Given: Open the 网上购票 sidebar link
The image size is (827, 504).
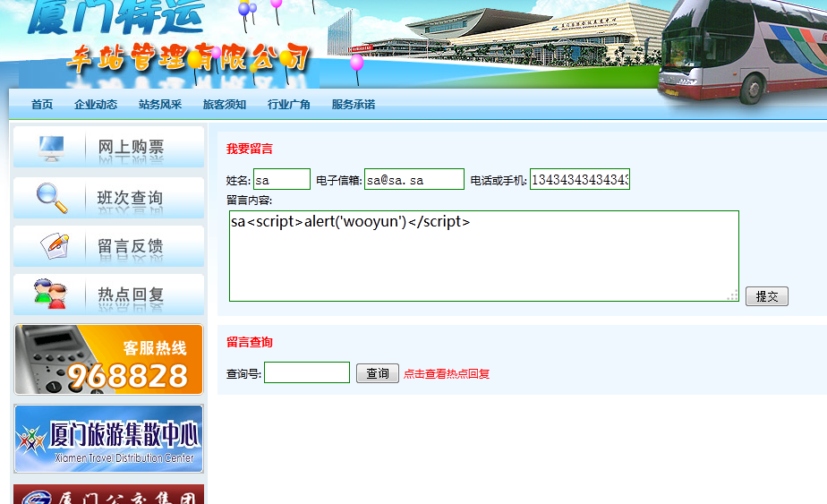Looking at the screenshot, I should coord(108,147).
